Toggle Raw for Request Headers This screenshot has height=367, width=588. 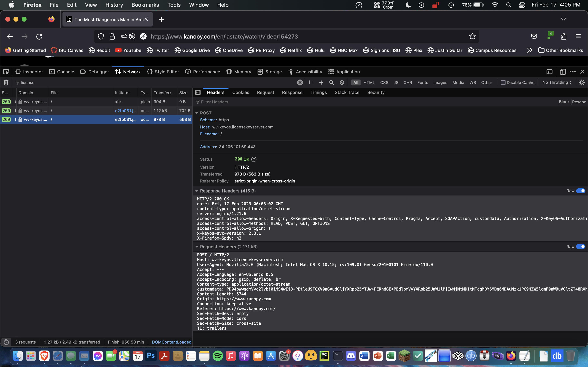pyautogui.click(x=580, y=247)
